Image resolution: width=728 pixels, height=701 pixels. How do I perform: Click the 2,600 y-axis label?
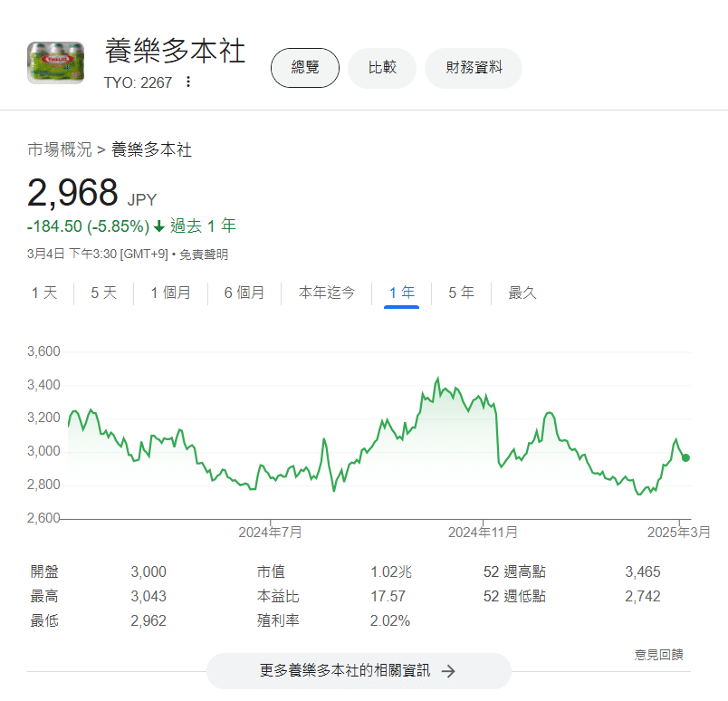click(43, 518)
